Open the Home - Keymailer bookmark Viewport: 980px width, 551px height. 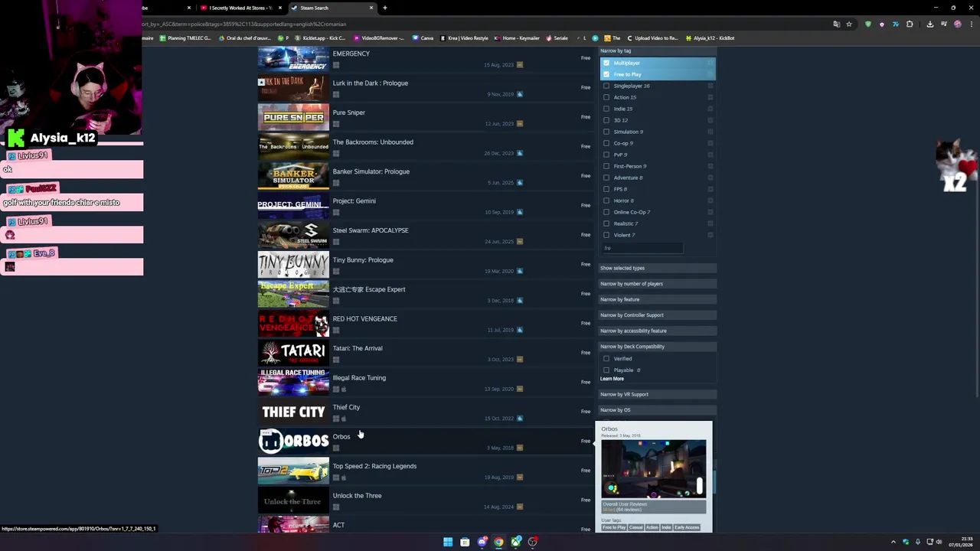(x=517, y=38)
